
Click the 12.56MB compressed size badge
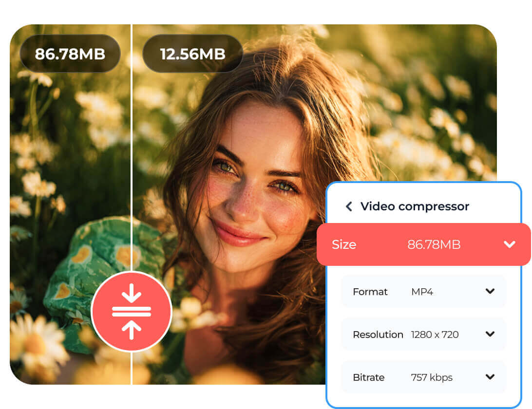click(192, 54)
